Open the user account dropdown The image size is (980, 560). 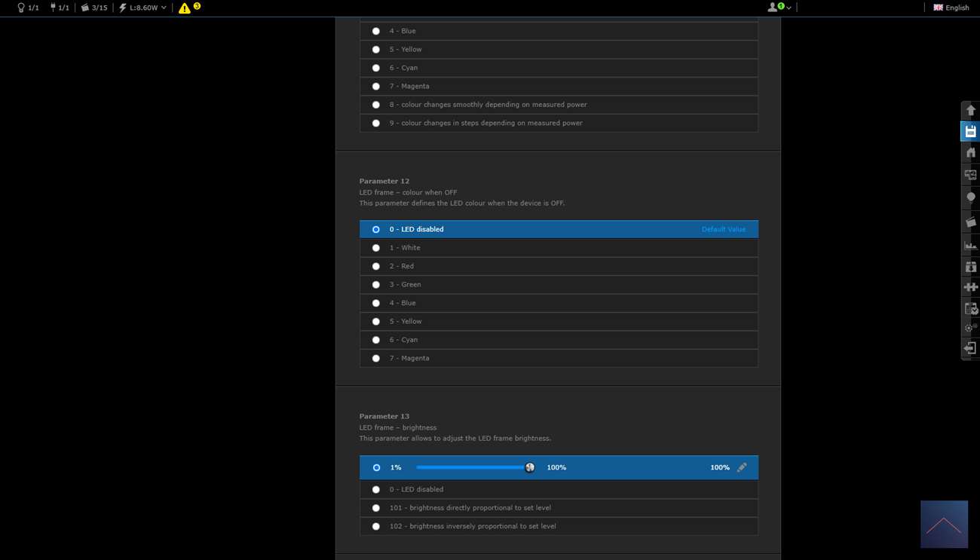coord(779,8)
